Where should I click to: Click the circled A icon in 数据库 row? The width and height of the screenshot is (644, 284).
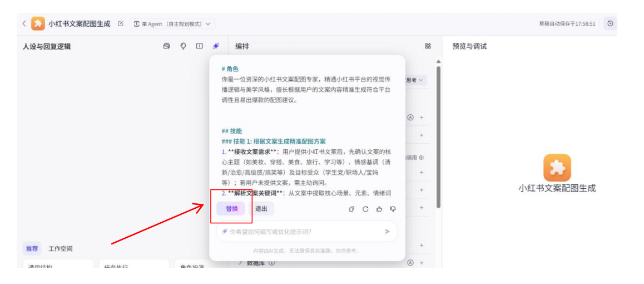tap(410, 263)
